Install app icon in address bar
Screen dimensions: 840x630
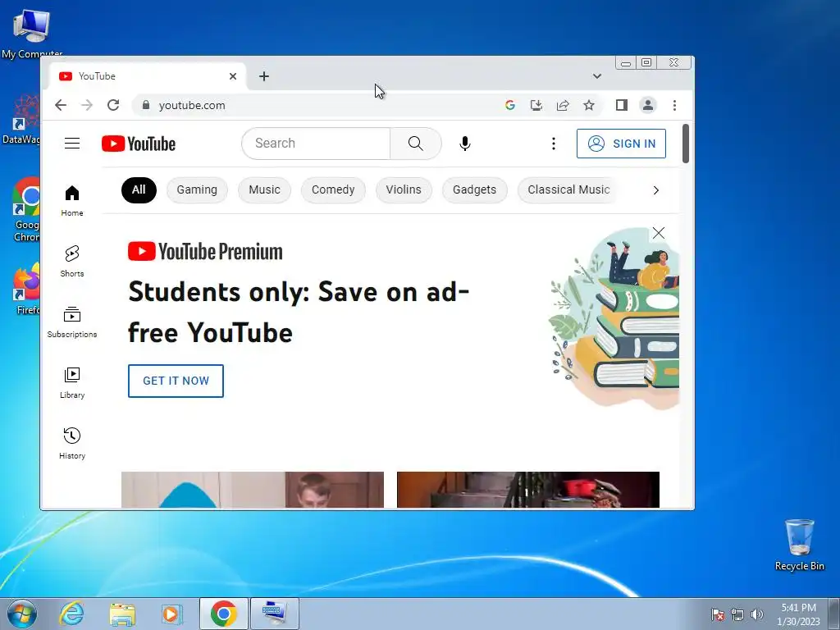click(536, 105)
